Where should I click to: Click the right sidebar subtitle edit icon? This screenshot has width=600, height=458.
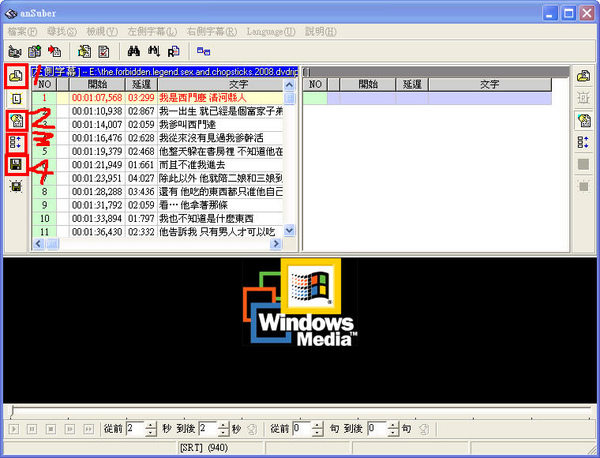point(583,121)
